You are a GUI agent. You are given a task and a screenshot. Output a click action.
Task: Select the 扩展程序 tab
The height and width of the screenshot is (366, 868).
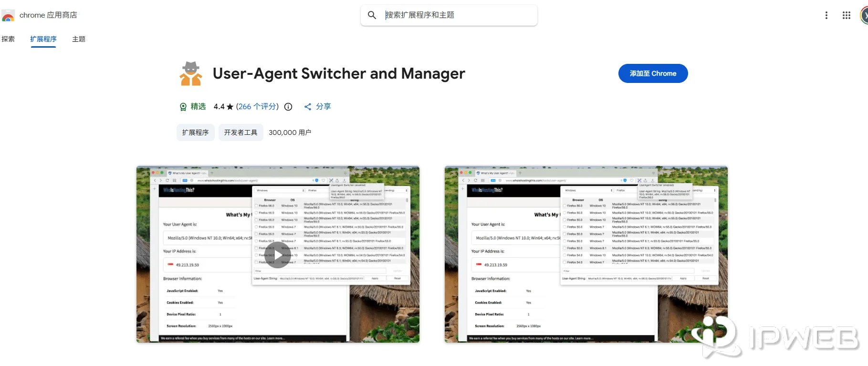tap(43, 39)
